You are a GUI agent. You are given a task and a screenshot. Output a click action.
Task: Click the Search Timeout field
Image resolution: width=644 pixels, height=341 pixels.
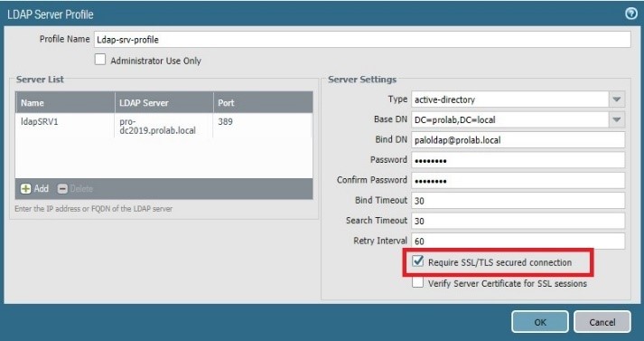(x=518, y=221)
